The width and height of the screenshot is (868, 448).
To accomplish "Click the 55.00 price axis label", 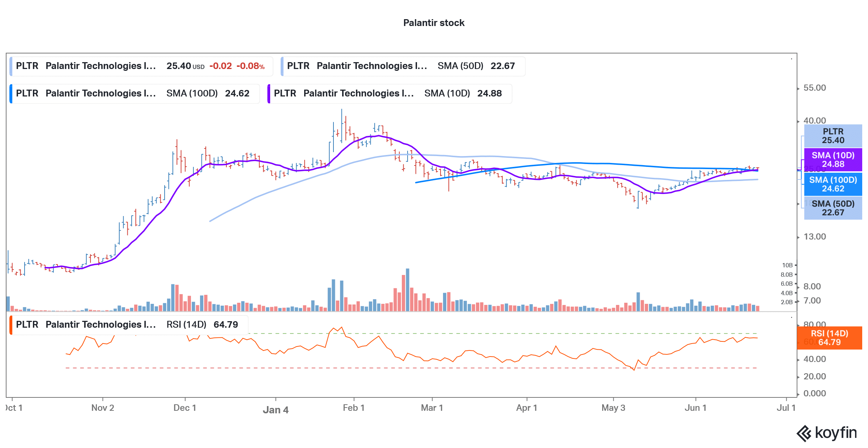I will pyautogui.click(x=814, y=88).
